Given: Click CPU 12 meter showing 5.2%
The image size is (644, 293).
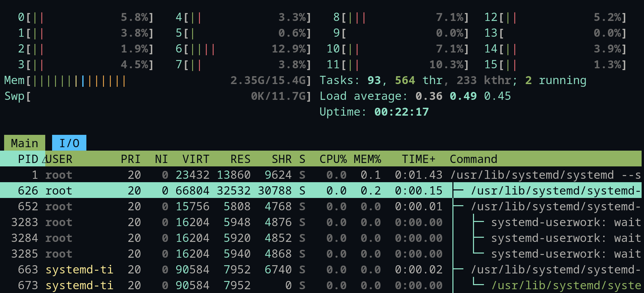Looking at the screenshot, I should click(x=555, y=17).
